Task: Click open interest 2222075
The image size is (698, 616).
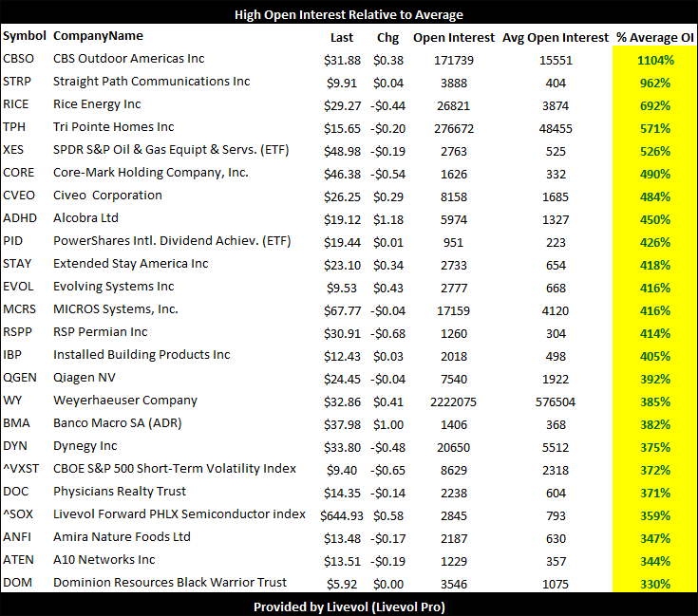Action: tap(453, 402)
